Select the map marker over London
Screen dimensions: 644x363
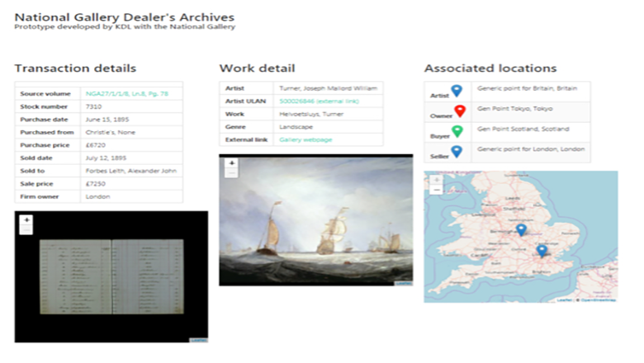point(542,251)
